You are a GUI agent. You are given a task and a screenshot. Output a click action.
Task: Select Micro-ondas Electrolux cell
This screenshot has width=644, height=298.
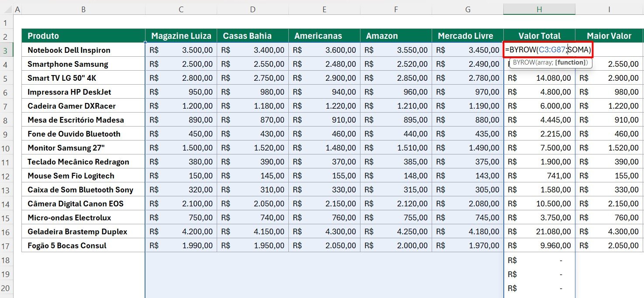click(83, 217)
